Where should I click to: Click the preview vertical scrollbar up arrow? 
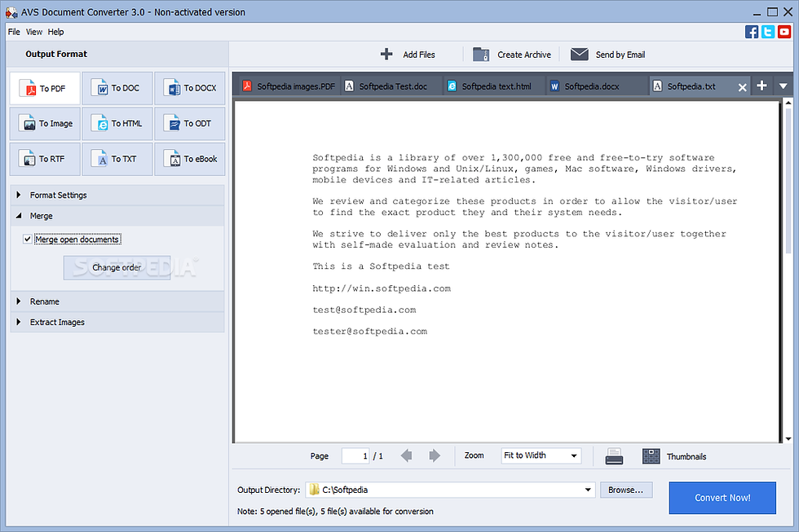tap(788, 103)
